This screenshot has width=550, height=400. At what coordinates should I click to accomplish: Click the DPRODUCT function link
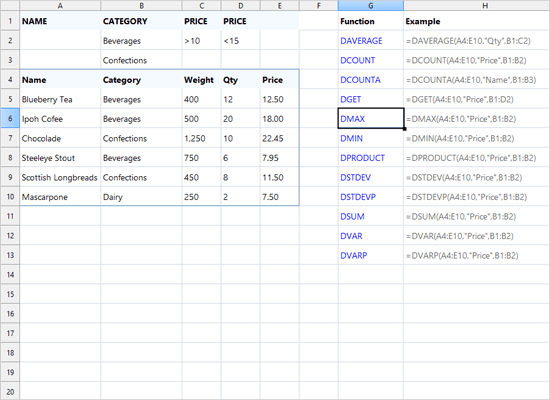tap(362, 158)
